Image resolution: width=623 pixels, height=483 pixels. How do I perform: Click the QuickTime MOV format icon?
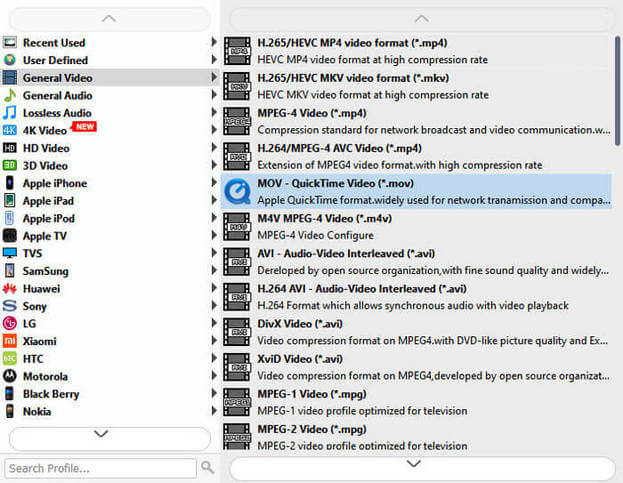[237, 191]
